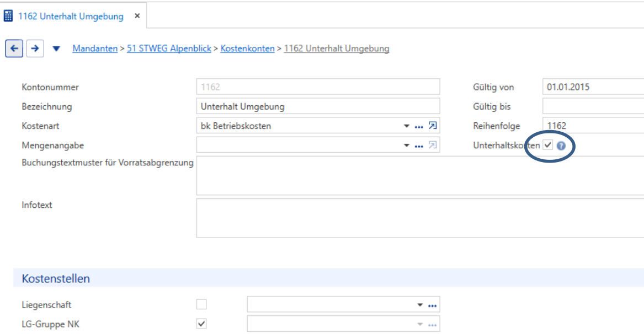Viewport: 644px width, 334px height.
Task: Click the Unterhaltskosten label text
Action: coord(507,146)
